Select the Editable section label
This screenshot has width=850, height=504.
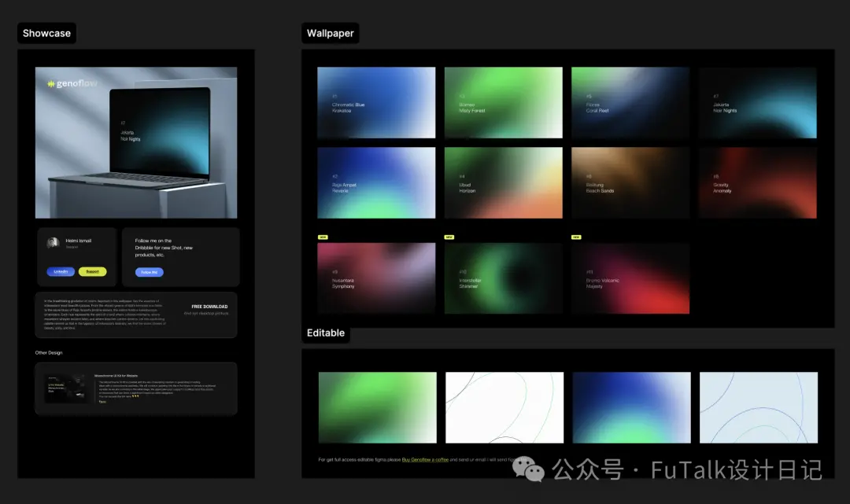[x=326, y=333]
